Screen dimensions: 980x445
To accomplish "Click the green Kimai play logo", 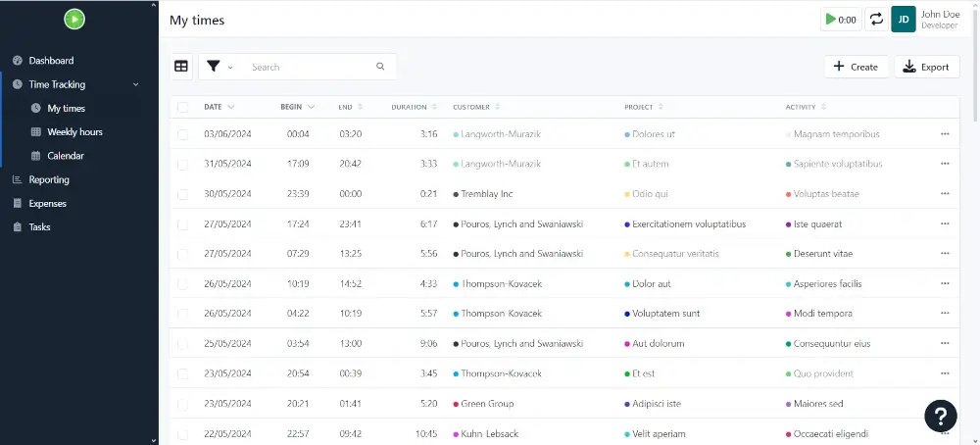I will [x=74, y=19].
